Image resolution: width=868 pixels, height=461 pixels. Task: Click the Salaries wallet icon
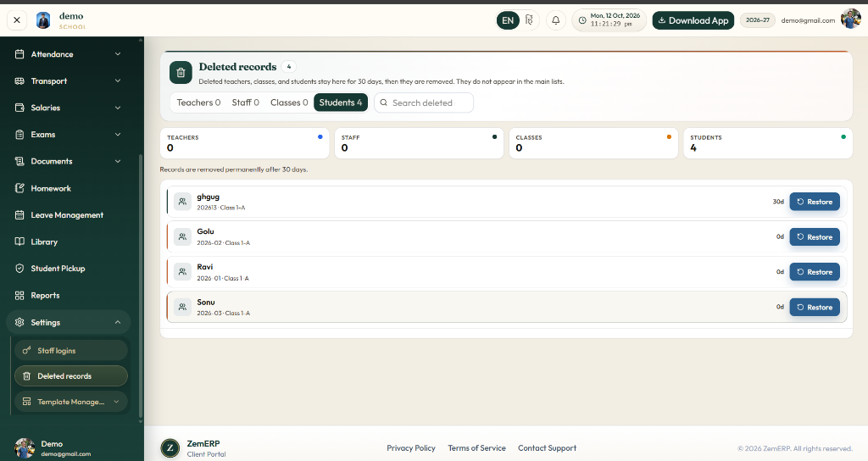[x=19, y=108]
